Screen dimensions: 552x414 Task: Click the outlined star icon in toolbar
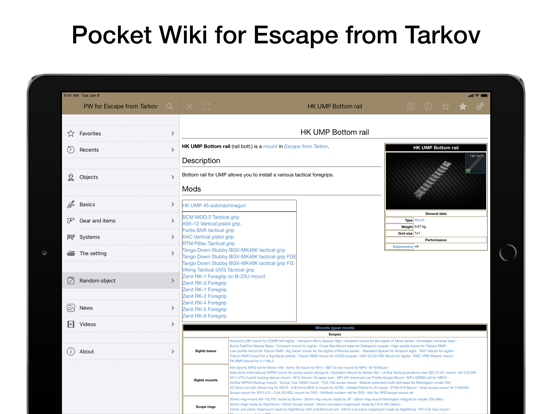tap(445, 106)
